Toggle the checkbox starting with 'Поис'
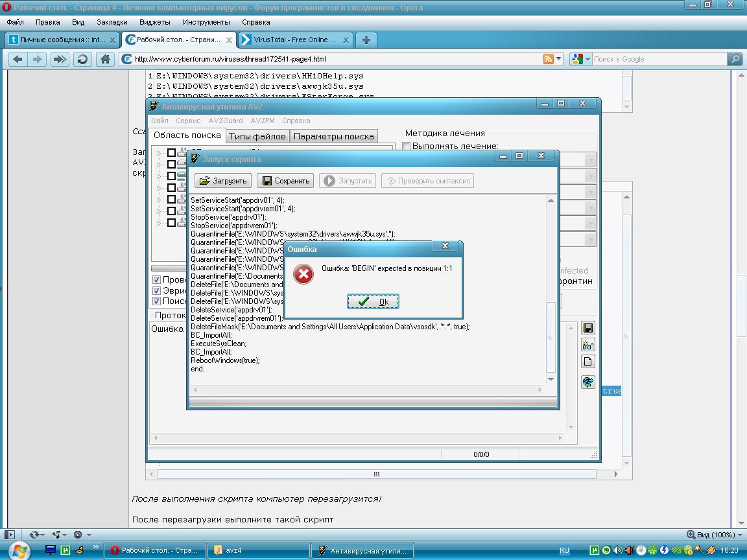Viewport: 747px width, 560px height. point(156,301)
